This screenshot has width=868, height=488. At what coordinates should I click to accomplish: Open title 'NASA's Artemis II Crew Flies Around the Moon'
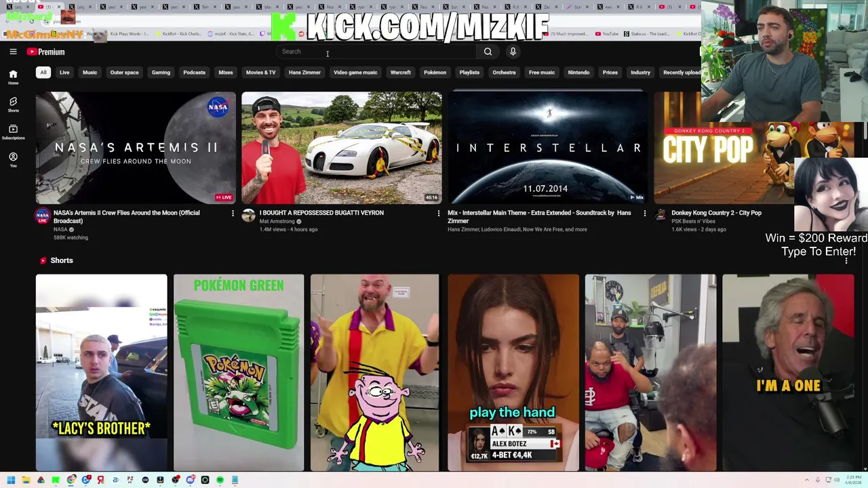click(127, 217)
